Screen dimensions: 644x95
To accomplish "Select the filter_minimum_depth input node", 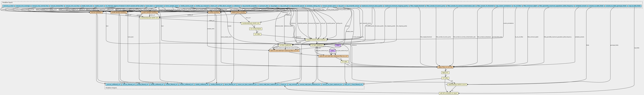I will pyautogui.click(x=530, y=6).
